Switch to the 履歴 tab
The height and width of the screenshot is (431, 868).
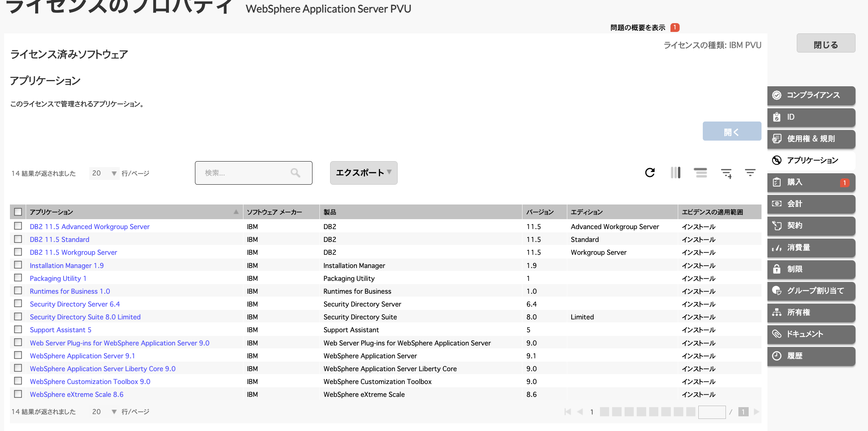811,356
